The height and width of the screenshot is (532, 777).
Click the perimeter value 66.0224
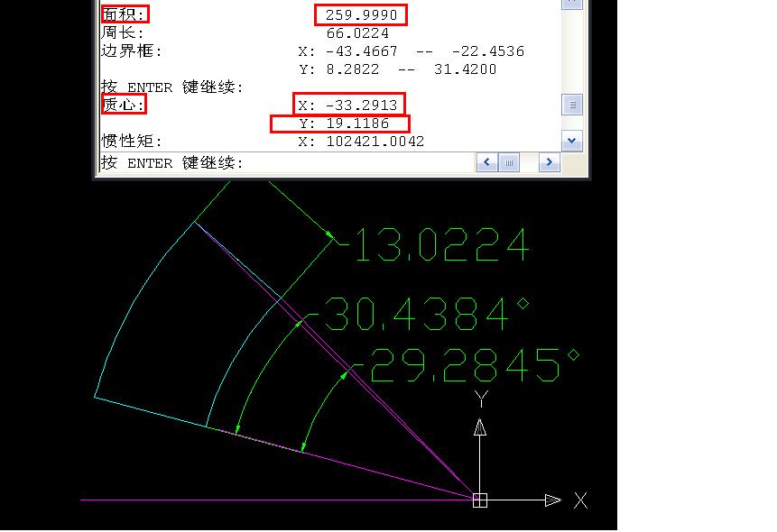point(357,33)
